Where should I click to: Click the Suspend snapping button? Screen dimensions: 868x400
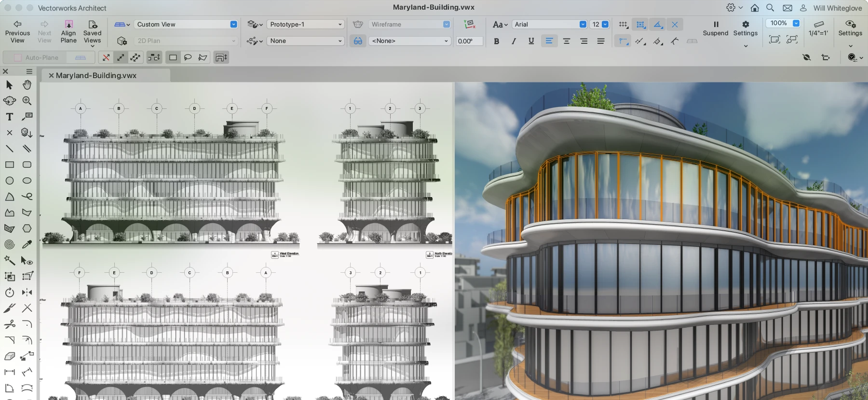pos(715,28)
